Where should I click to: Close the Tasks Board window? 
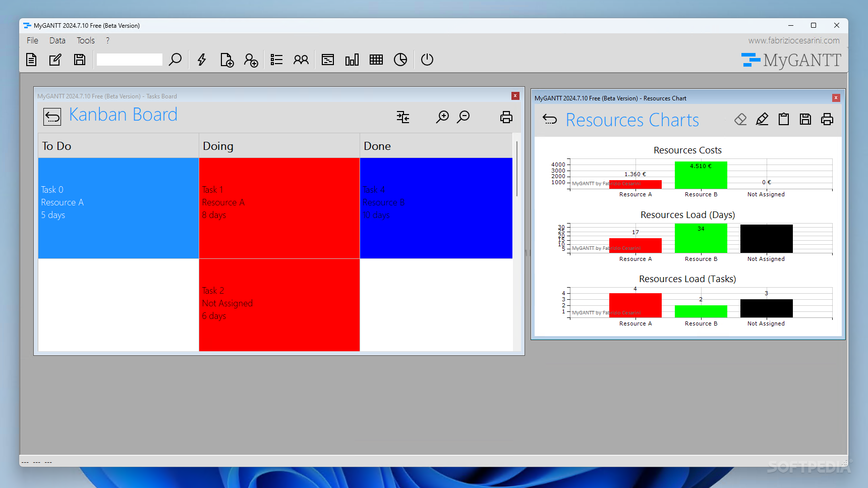click(515, 96)
